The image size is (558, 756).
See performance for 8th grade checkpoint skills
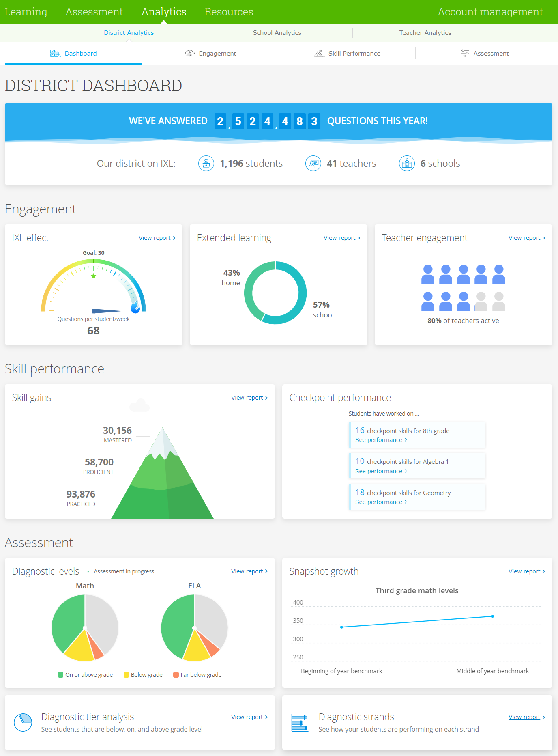(381, 440)
